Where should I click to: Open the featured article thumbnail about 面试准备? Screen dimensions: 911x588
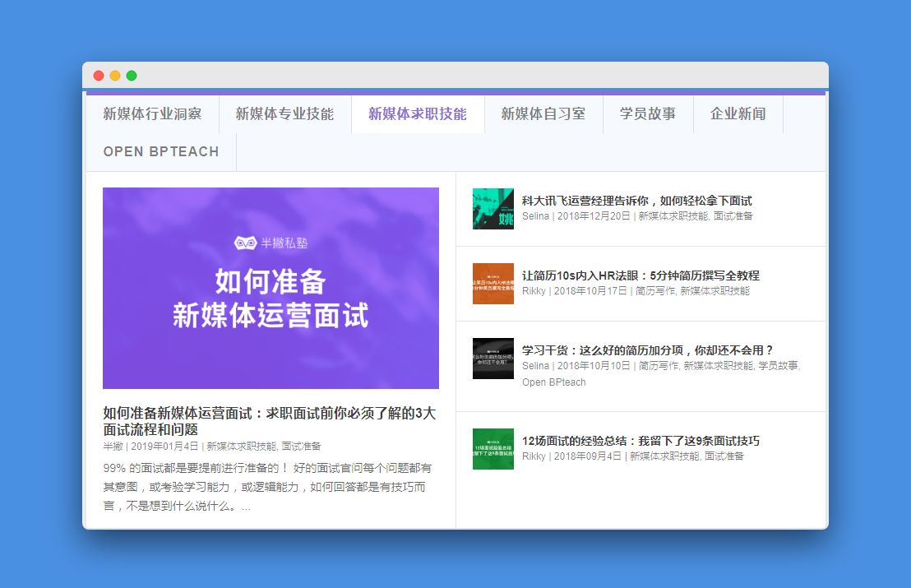coord(271,288)
